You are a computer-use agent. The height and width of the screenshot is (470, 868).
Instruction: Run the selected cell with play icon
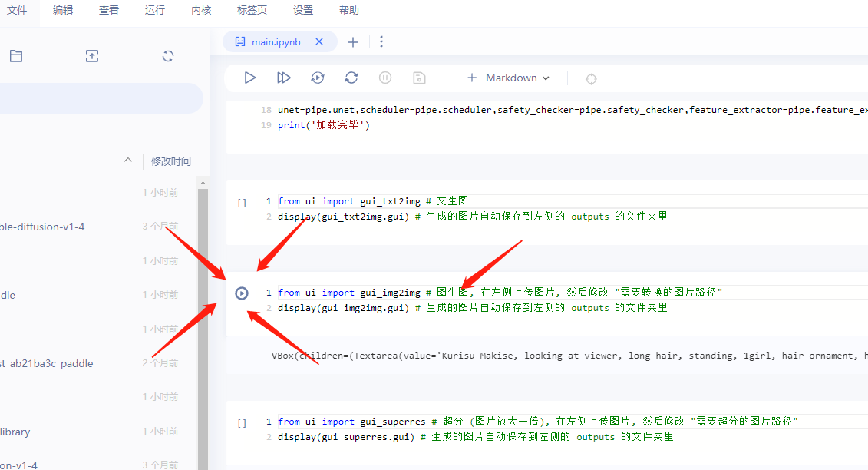(x=249, y=78)
